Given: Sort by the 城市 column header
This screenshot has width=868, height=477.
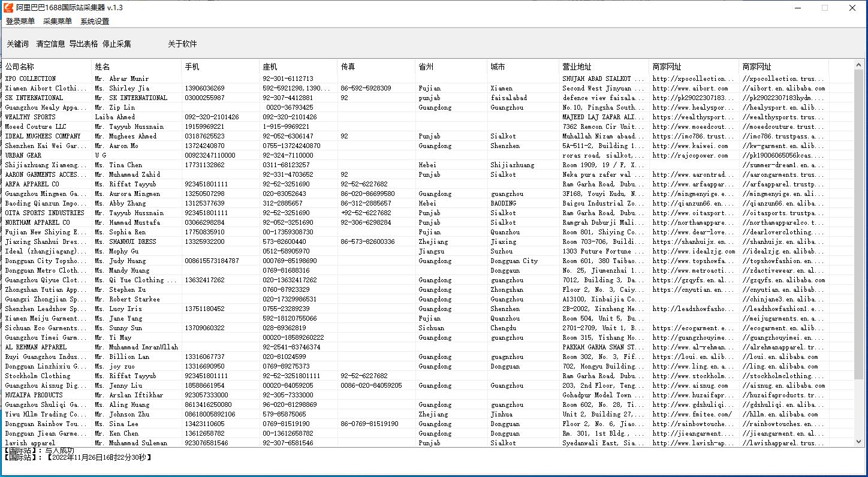Looking at the screenshot, I should coord(523,67).
